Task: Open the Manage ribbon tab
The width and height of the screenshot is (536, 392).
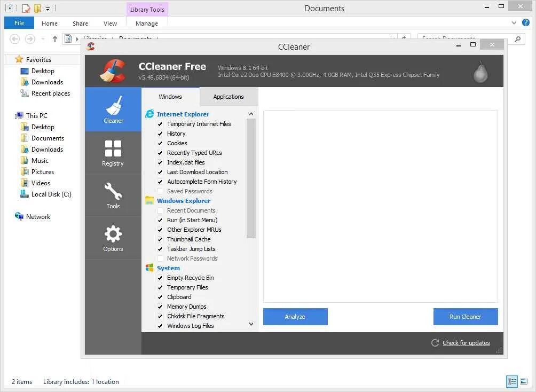Action: [147, 23]
